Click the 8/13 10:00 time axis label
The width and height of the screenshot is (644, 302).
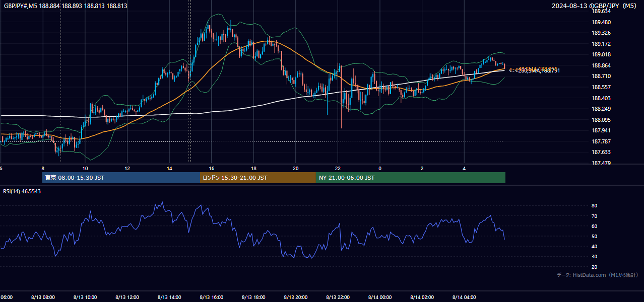click(85, 297)
